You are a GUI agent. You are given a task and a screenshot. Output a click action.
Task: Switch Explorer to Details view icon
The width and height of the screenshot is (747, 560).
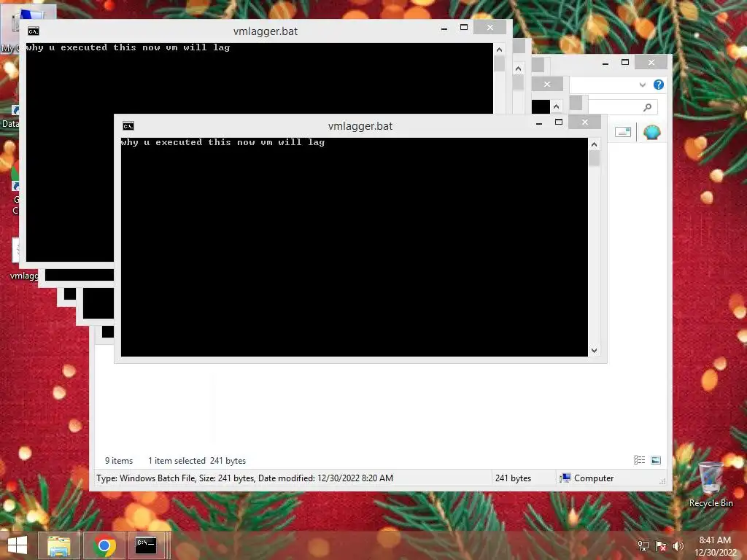639,460
